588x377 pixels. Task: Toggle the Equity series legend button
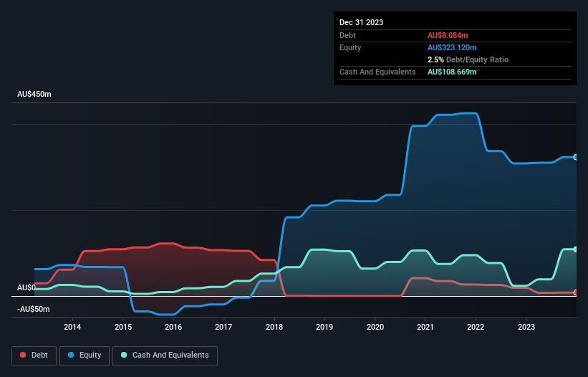click(85, 355)
